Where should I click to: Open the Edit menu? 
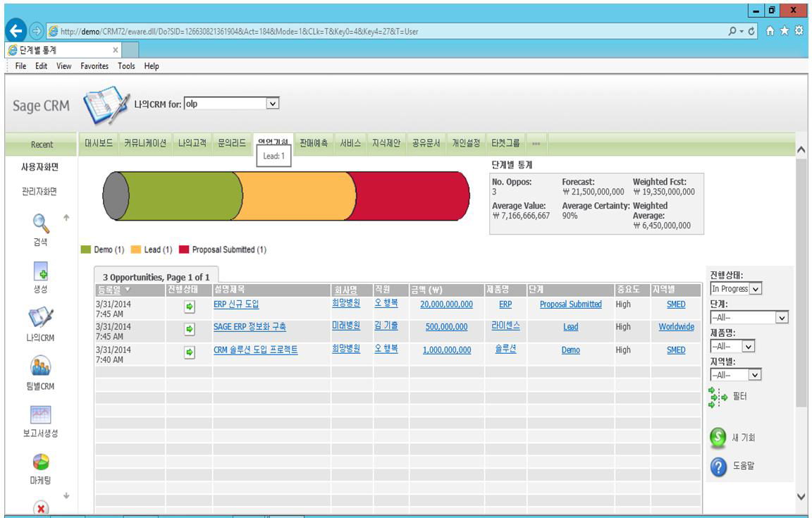pos(42,66)
